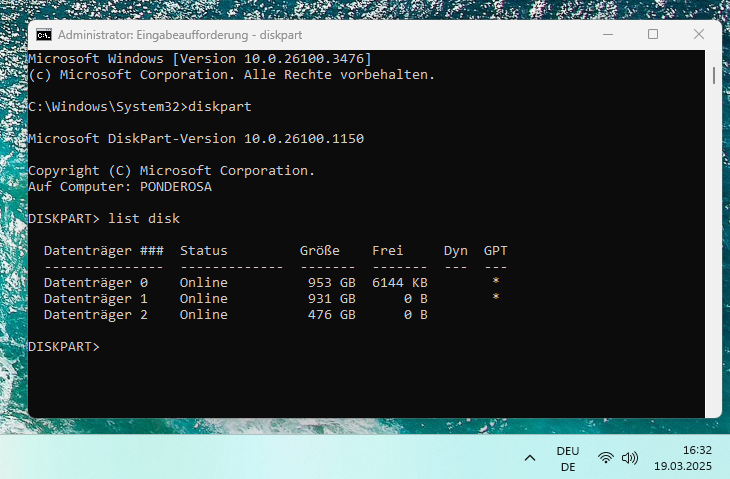Click the command prompt icon in title bar
Viewport: 730px width, 479px height.
(44, 35)
